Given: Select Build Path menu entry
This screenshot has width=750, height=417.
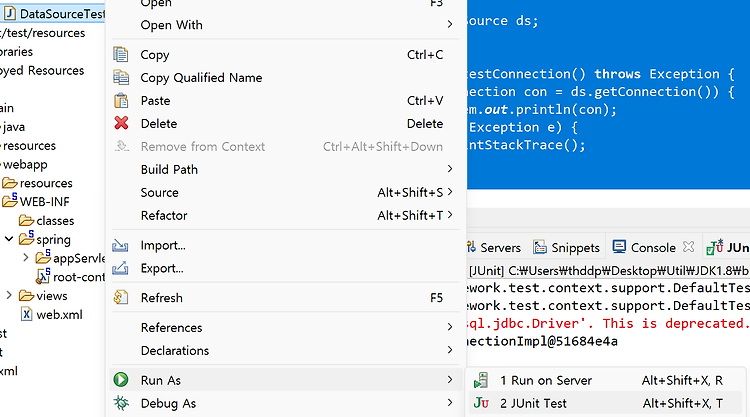Looking at the screenshot, I should tap(286, 169).
